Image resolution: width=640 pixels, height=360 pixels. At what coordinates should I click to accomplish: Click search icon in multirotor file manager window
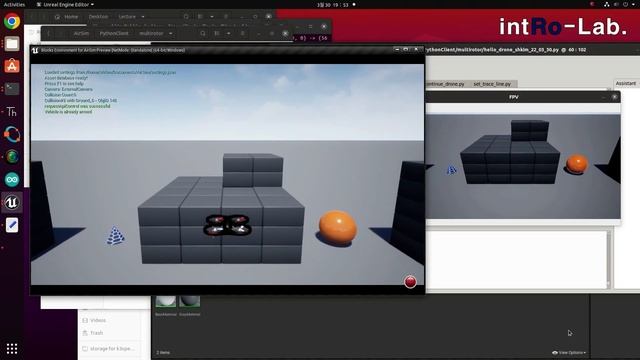[x=203, y=33]
